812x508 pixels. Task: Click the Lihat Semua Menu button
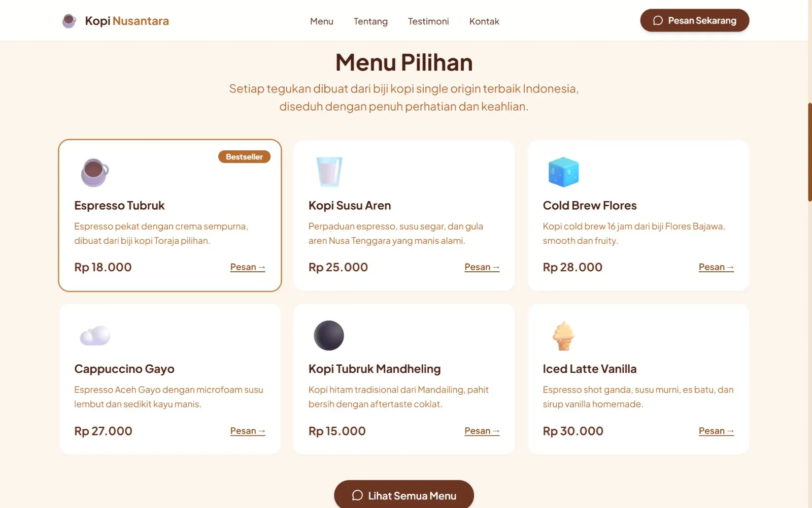point(403,495)
